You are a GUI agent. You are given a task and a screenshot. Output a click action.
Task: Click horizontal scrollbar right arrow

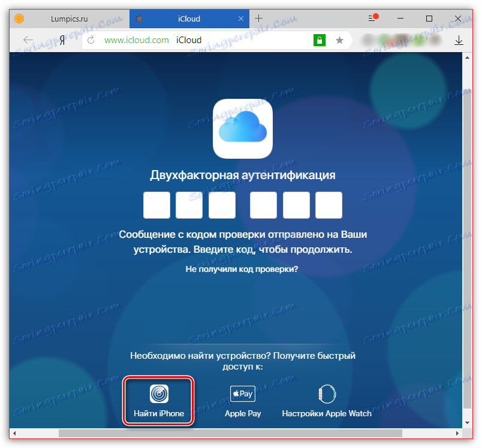coord(457,433)
